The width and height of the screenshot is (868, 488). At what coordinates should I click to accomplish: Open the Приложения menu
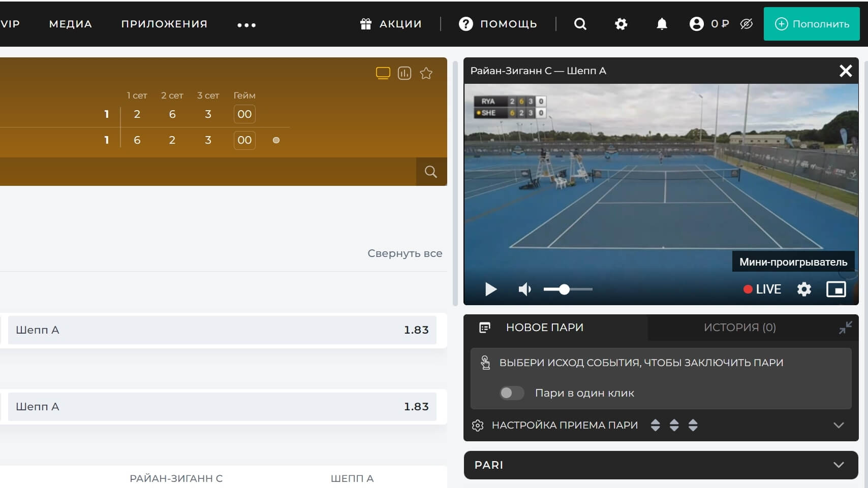pyautogui.click(x=164, y=24)
